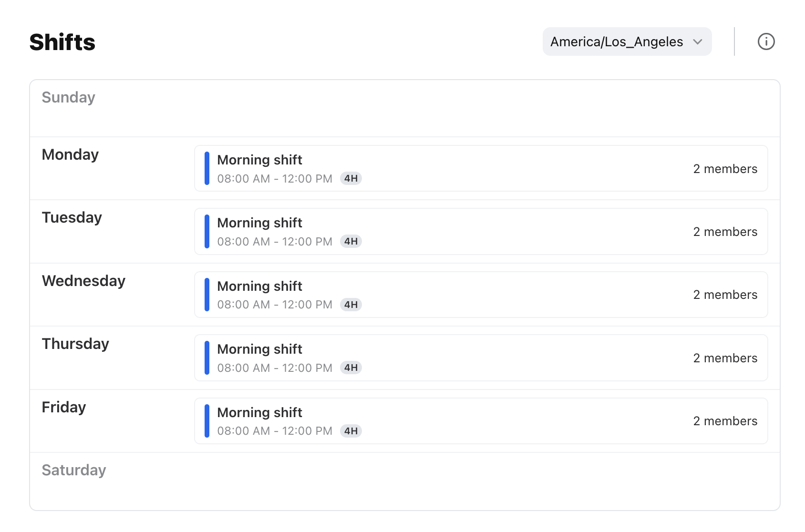805x532 pixels.
Task: Open Friday's Morning shift title
Action: click(259, 412)
